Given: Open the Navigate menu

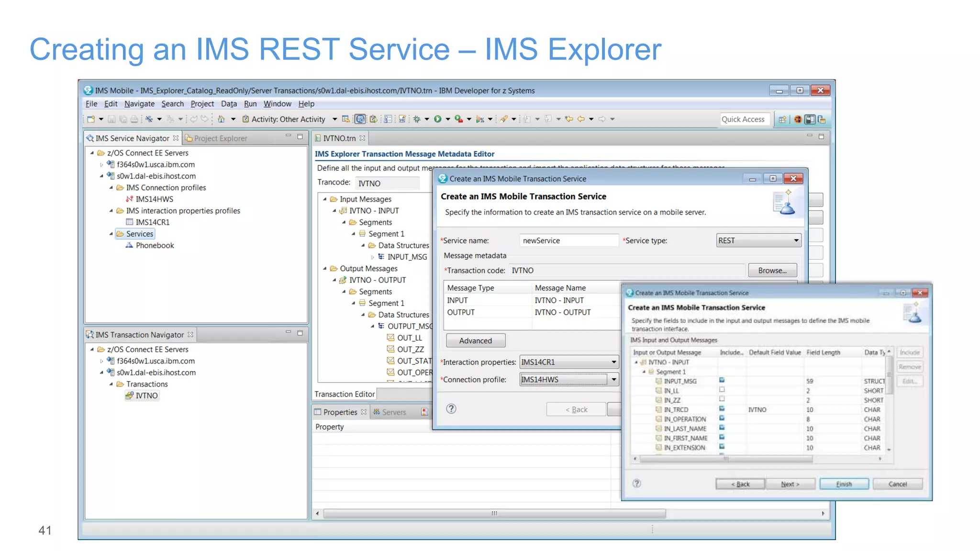Looking at the screenshot, I should click(139, 104).
